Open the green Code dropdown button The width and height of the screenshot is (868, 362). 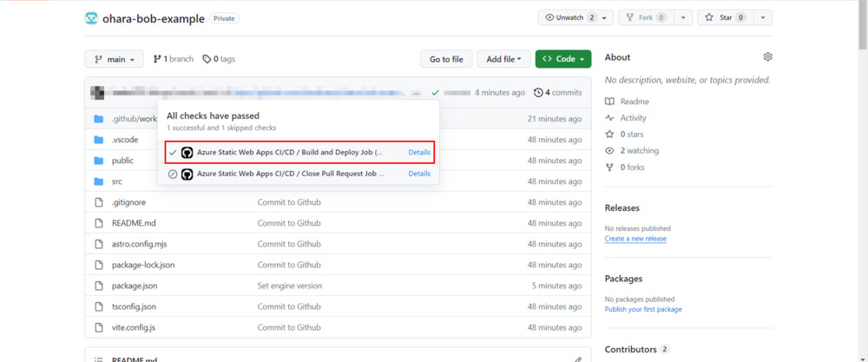[563, 59]
